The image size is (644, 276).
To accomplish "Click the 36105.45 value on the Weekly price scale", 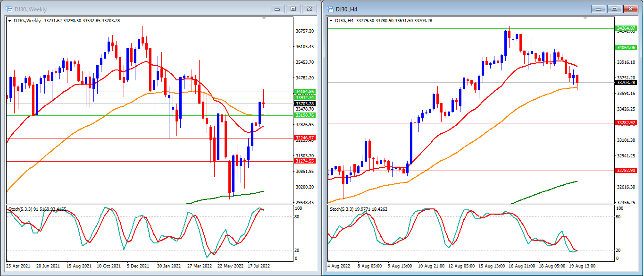I will [305, 47].
